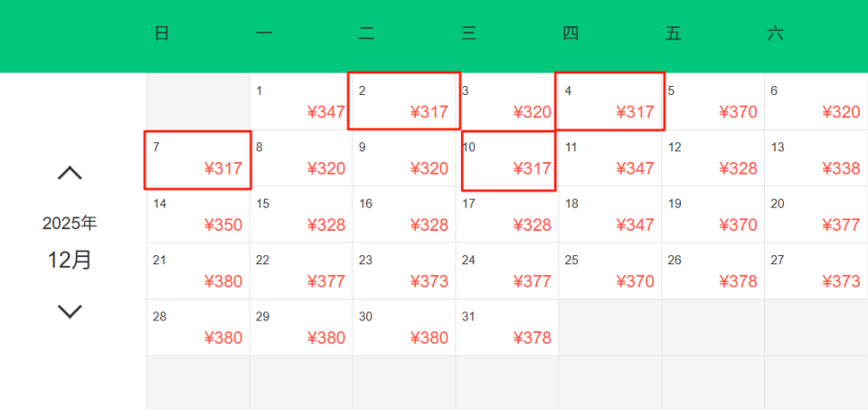Pick December 12 at ¥328
Viewport: 868px width, 410px height.
tap(713, 157)
